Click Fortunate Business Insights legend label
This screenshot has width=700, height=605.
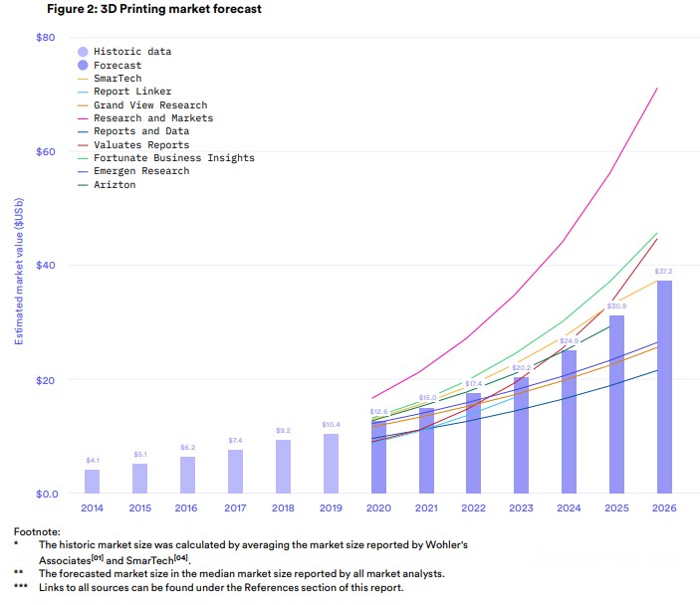point(173,157)
